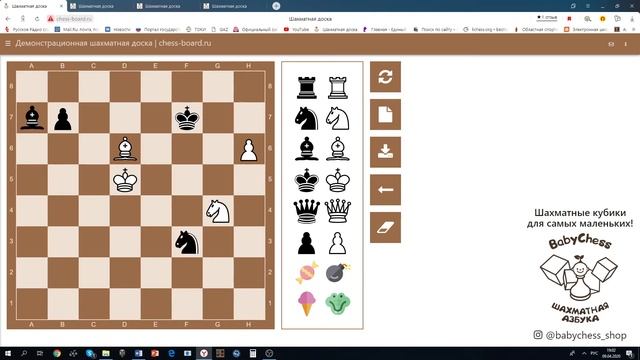Open Windows taskbar search
The width and height of the screenshot is (640, 360).
tap(24, 353)
